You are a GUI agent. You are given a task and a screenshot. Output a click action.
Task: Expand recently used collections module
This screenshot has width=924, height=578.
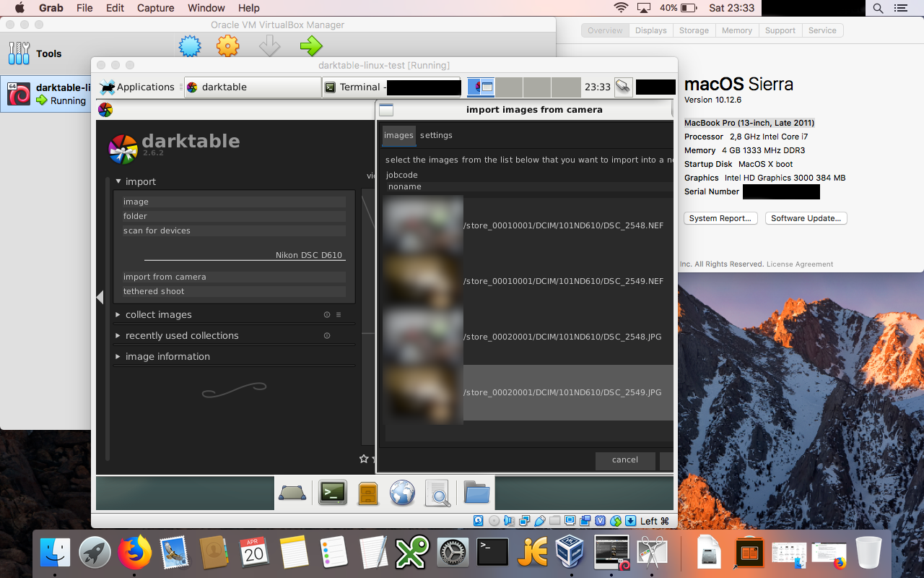tap(118, 336)
